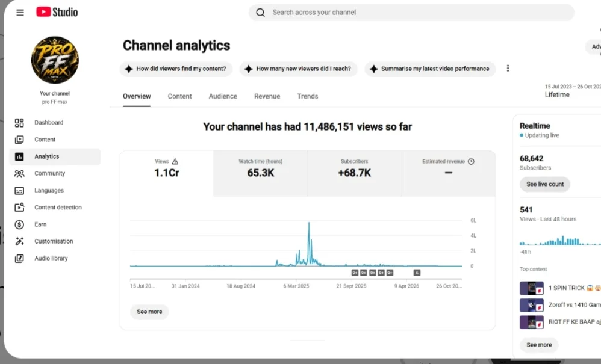Click the 48-hour realtime views bar chart
The height and width of the screenshot is (364, 601).
point(561,241)
